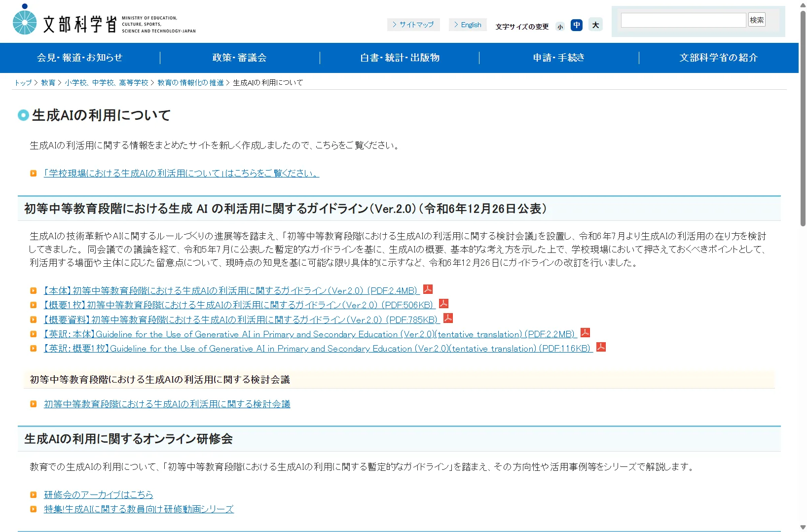Open the 白書・統計・出版物 menu

[400, 58]
